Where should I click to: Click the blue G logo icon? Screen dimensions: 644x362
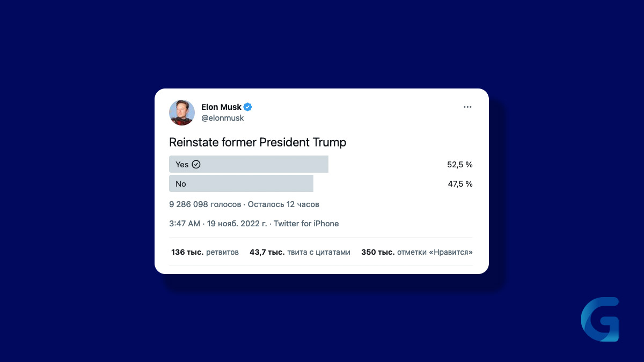point(600,320)
